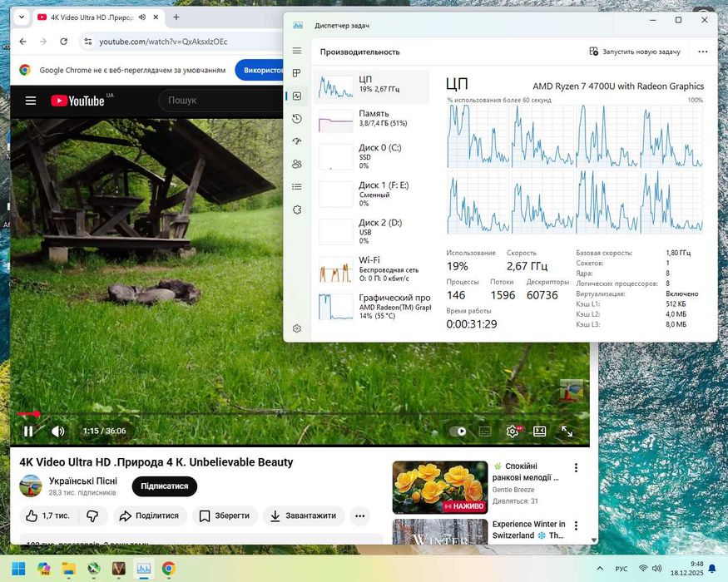Viewport: 728px width, 582px height.
Task: Open Winter Switzerland video thumbnail
Action: (x=439, y=531)
